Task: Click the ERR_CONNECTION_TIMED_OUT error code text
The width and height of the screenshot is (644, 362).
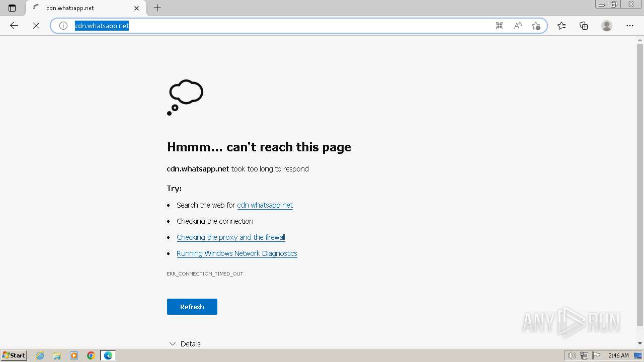Action: (x=205, y=274)
